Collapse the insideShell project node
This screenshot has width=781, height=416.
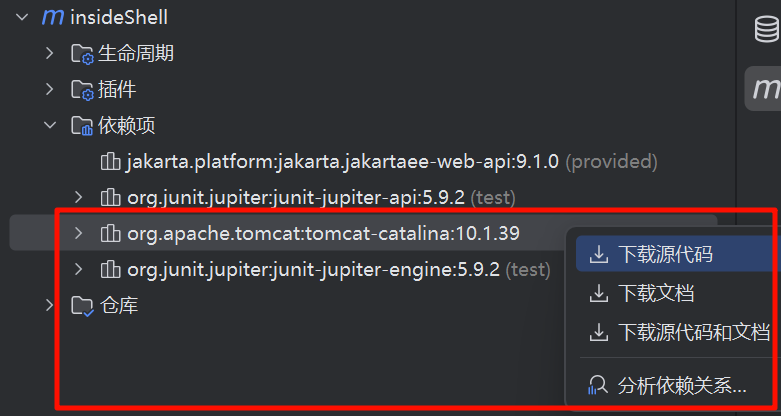click(x=23, y=18)
